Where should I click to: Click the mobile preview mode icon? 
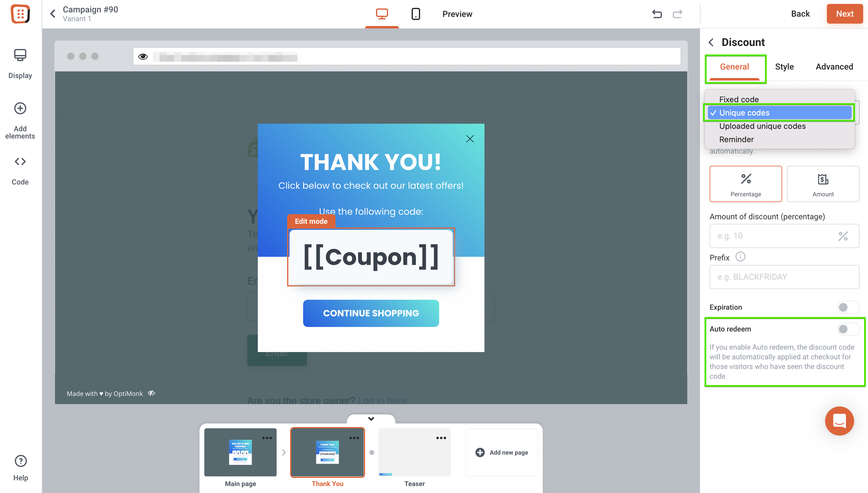click(416, 13)
